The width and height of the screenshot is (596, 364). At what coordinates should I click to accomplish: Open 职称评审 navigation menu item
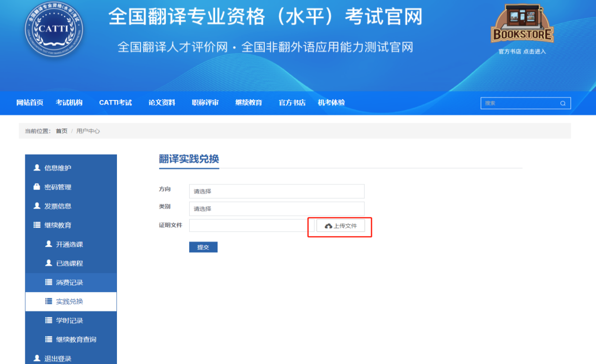pos(205,102)
